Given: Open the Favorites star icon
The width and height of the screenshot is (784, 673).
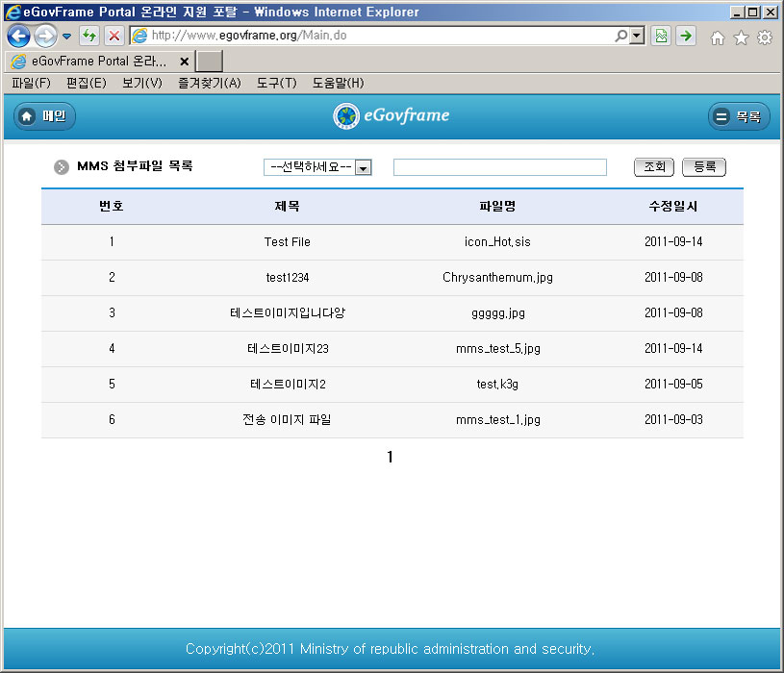Looking at the screenshot, I should [741, 37].
